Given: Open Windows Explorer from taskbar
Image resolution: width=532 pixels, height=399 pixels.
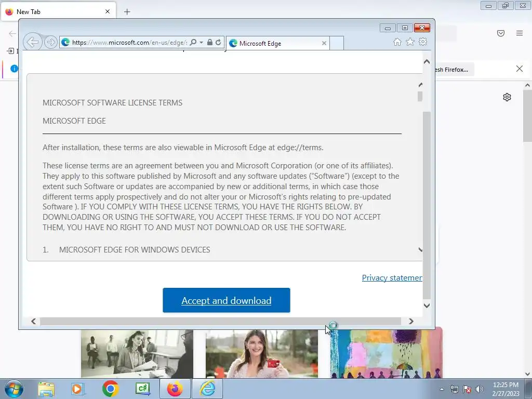Looking at the screenshot, I should click(x=46, y=389).
